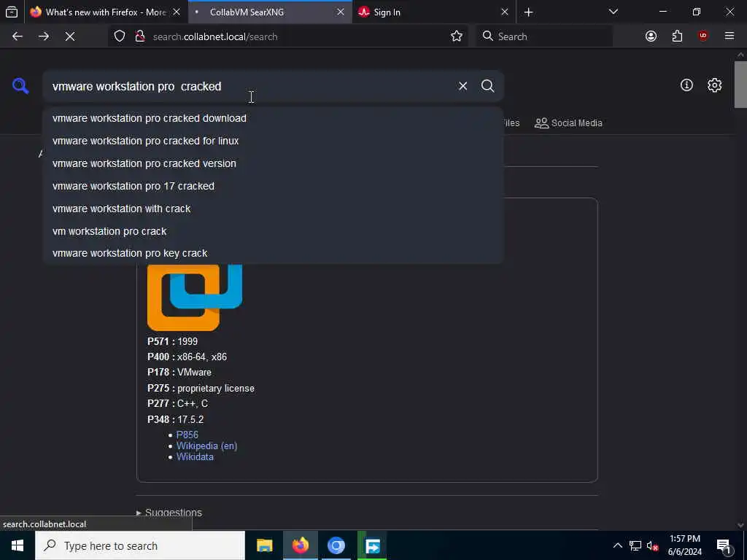Choose suggestion 'vmware workstation pro 17 cracked'
The image size is (747, 560).
click(x=273, y=186)
